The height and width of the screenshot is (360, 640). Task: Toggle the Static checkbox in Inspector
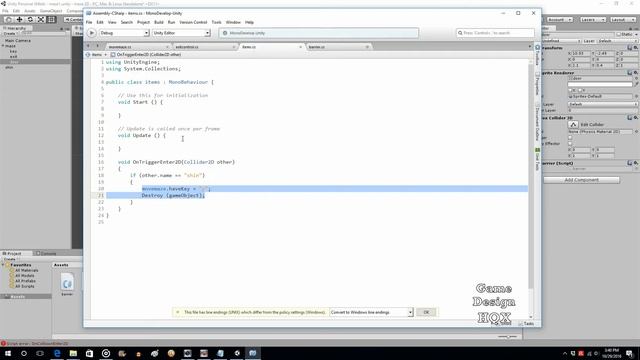[619, 34]
